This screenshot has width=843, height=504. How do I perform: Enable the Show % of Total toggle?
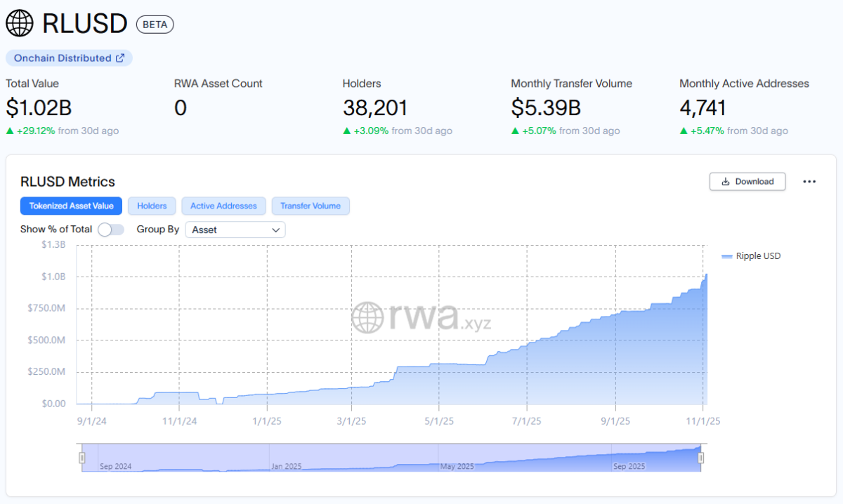point(110,230)
